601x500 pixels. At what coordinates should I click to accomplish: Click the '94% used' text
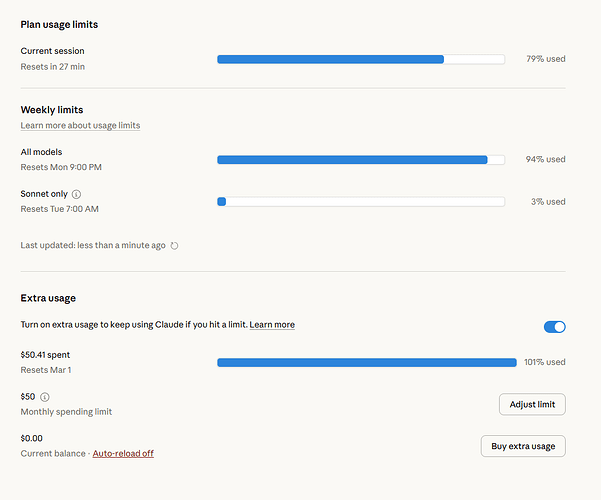545,159
